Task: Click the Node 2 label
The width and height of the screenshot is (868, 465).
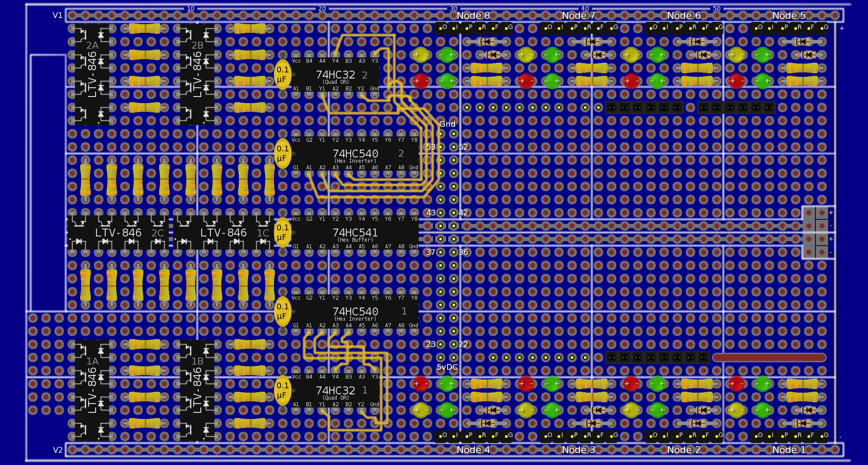Action: 684,450
